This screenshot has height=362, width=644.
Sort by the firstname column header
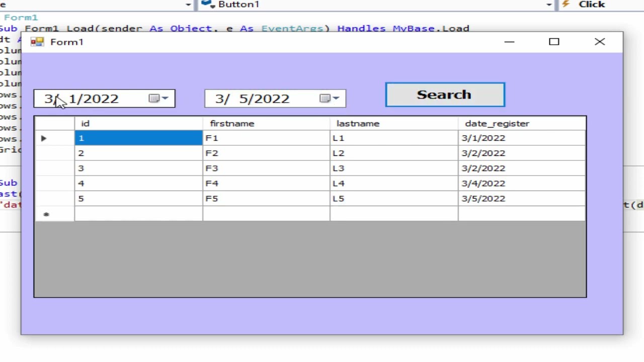coord(266,124)
